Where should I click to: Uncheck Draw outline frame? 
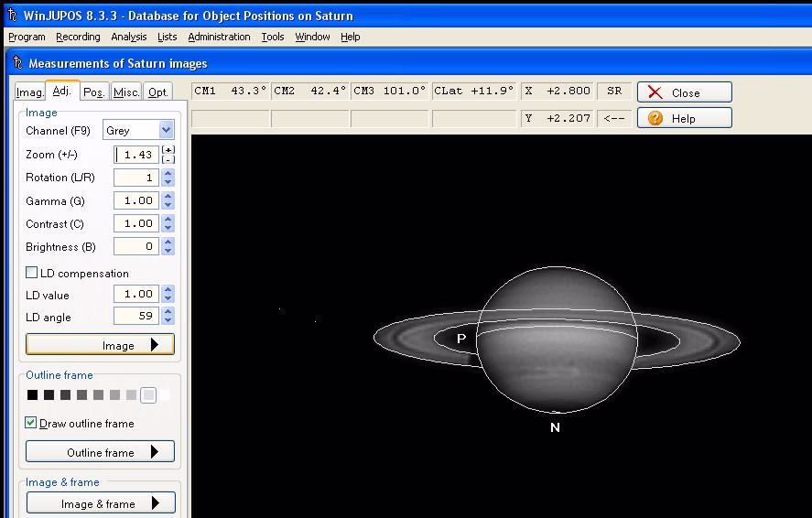pyautogui.click(x=32, y=423)
